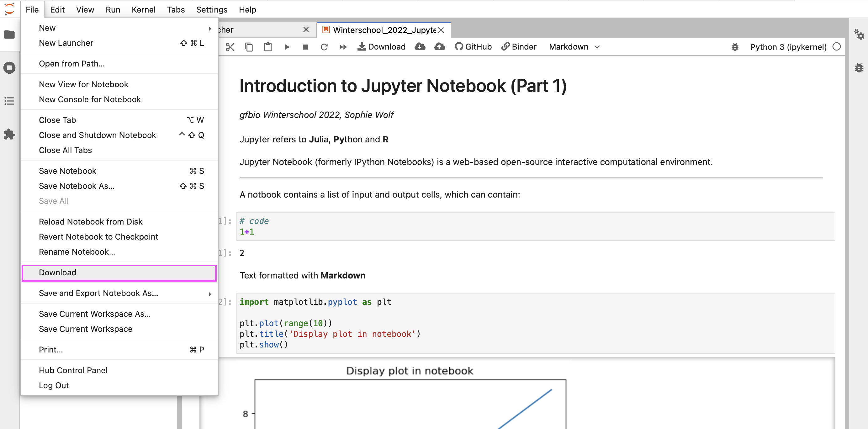Open the File menu

32,9
